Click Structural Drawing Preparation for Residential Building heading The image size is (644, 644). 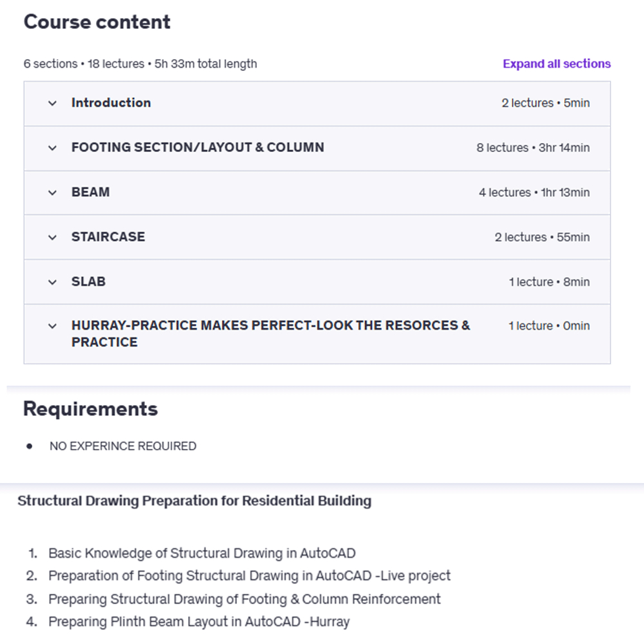tap(194, 501)
